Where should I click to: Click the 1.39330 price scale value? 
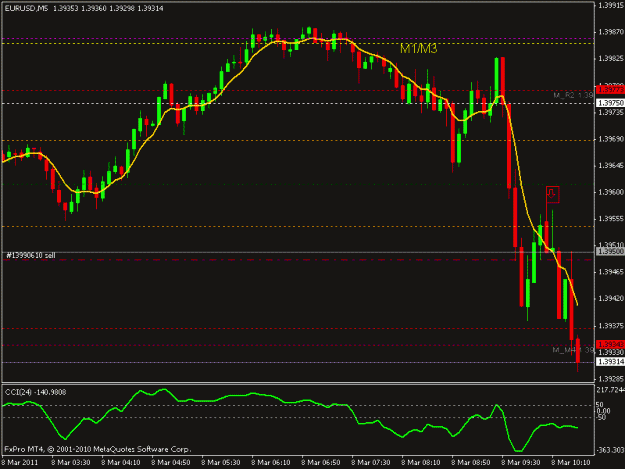click(611, 353)
